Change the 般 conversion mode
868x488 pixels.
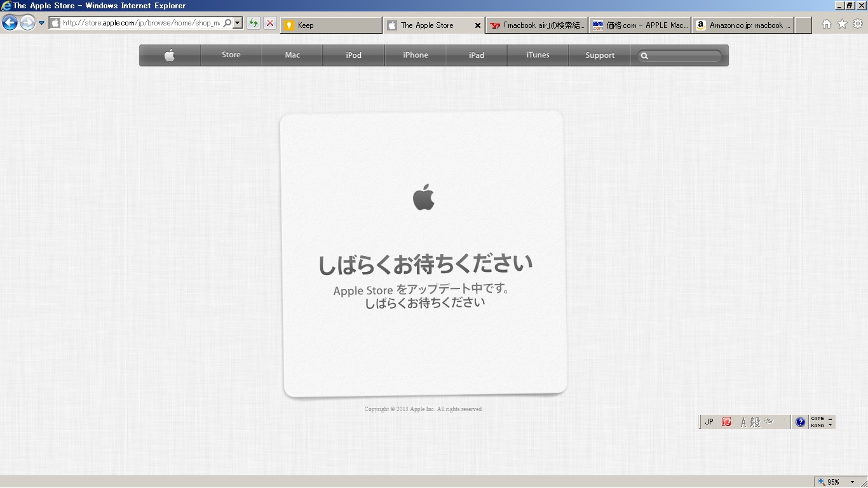point(755,422)
